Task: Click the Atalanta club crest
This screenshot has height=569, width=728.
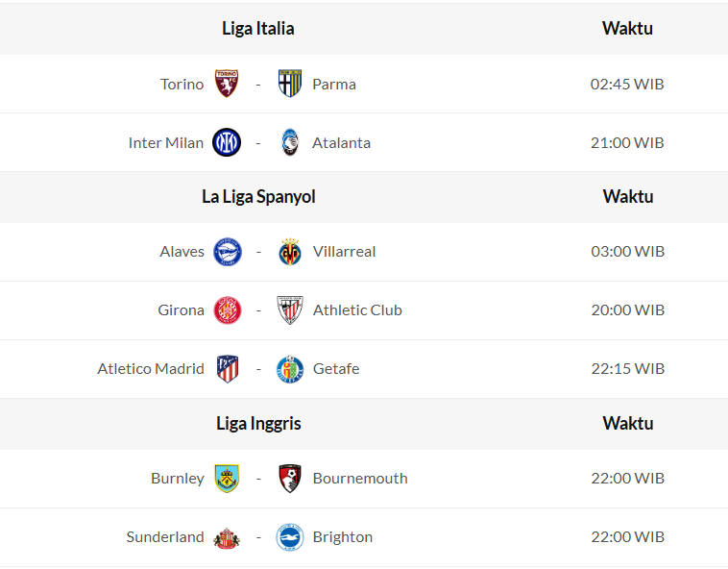Action: (290, 142)
